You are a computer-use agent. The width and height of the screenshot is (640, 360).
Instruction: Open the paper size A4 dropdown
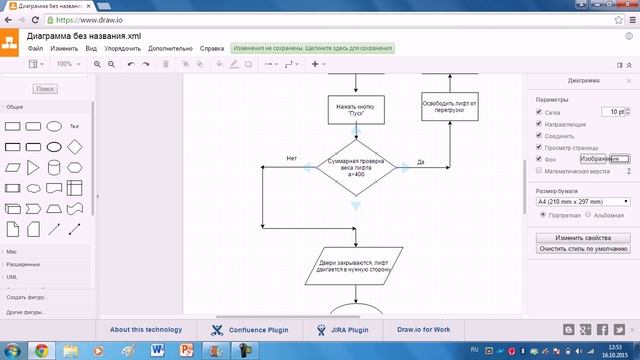(583, 202)
